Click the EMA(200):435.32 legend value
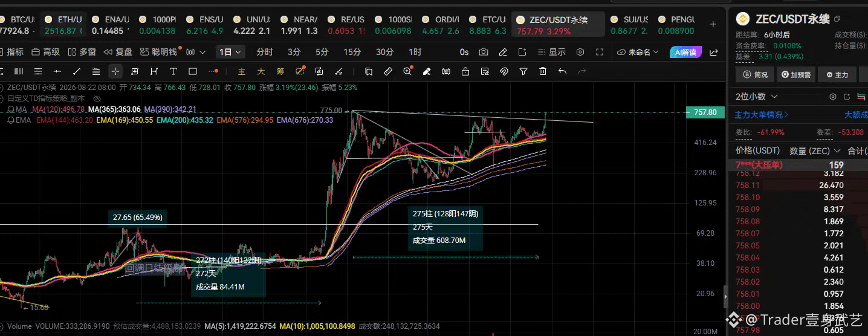The image size is (868, 336). 184,120
